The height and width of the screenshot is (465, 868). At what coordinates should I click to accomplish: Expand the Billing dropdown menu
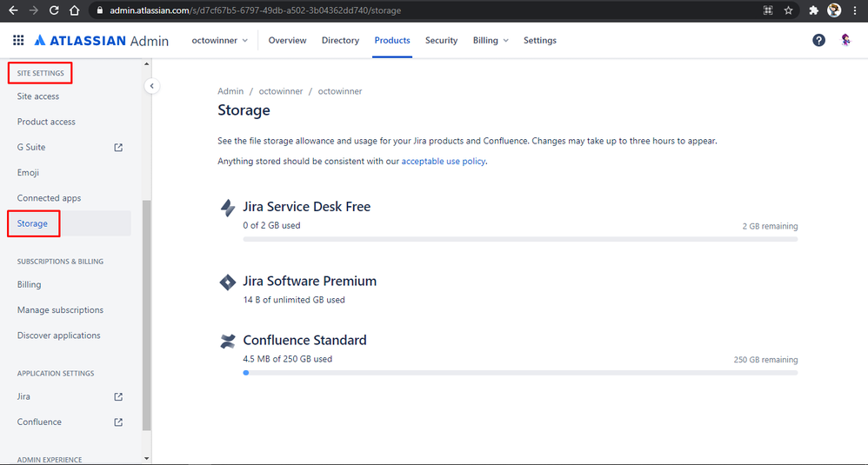(491, 40)
